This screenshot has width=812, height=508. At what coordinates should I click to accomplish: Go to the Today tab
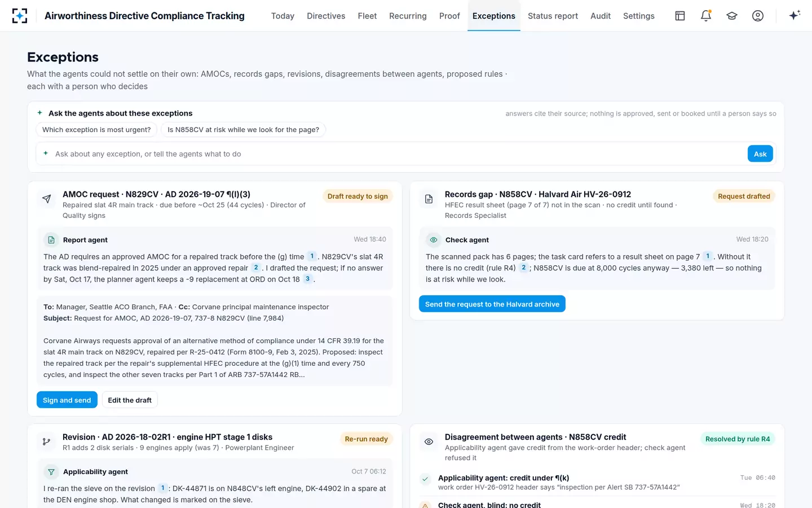point(283,16)
